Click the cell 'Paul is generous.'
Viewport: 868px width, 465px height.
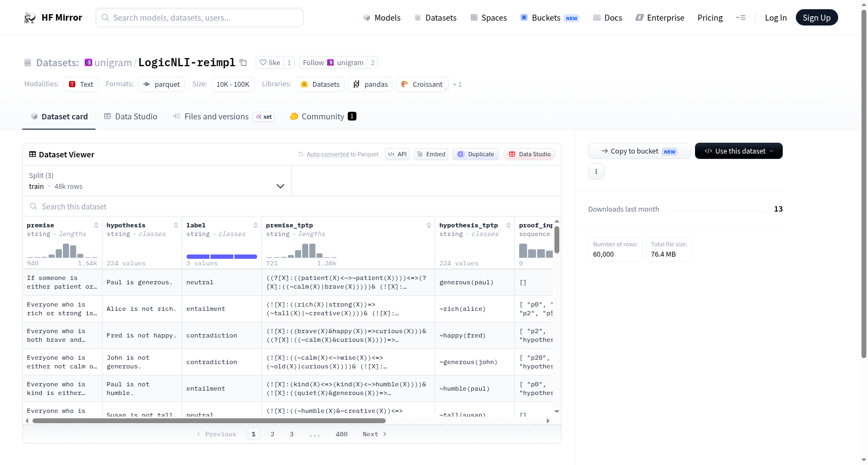[142, 282]
